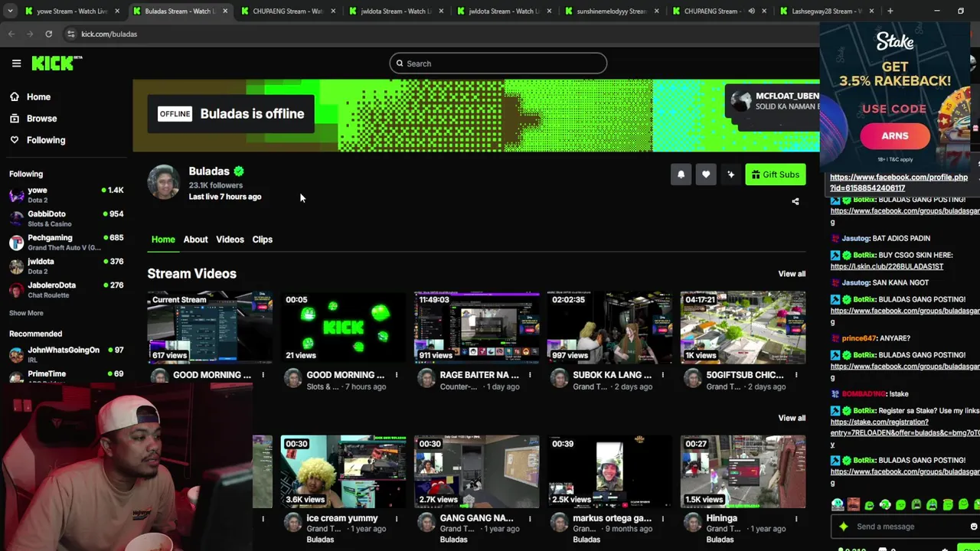Open Current Stream video thumbnail

coord(210,327)
